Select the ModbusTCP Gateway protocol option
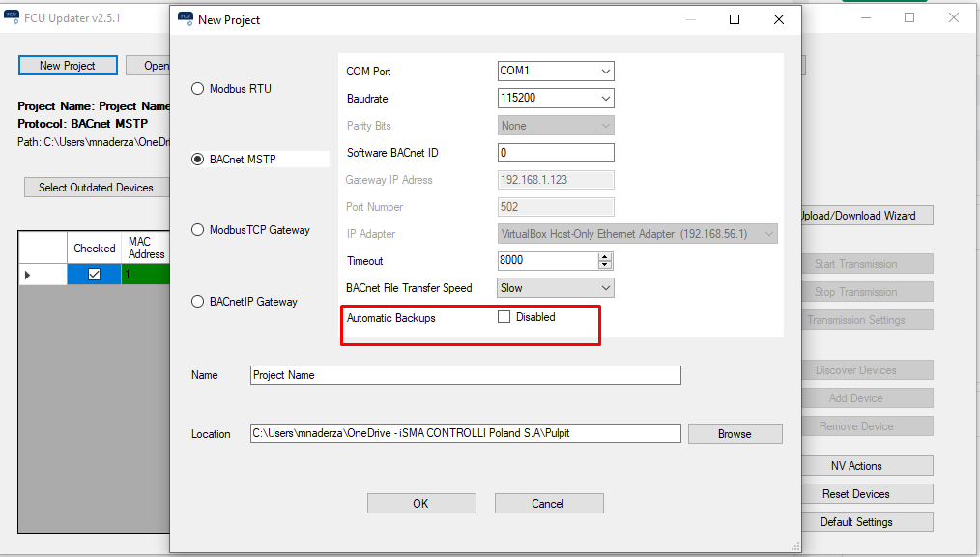Viewport: 980px width, 557px height. coord(198,230)
